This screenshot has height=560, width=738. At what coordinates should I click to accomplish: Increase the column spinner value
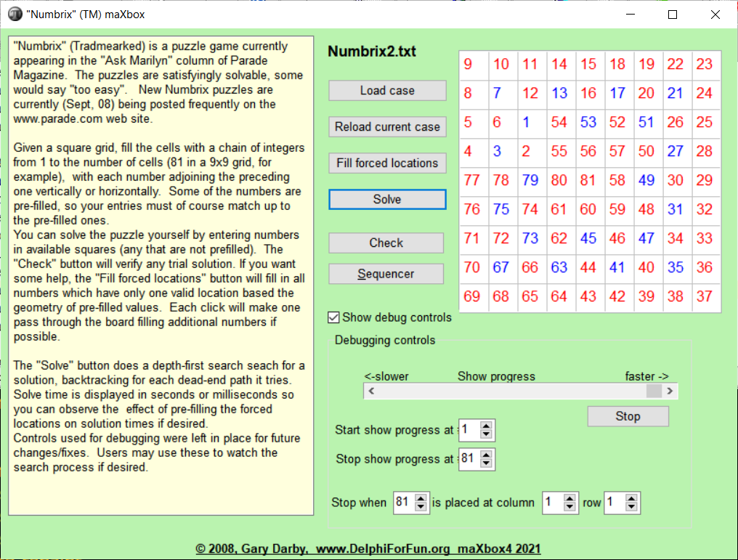coord(570,498)
